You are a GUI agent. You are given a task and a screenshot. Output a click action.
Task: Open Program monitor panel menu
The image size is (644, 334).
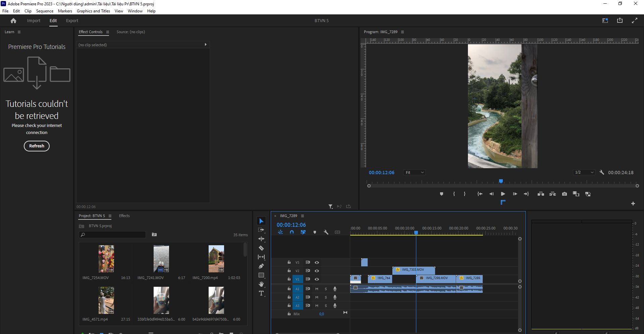tap(402, 32)
